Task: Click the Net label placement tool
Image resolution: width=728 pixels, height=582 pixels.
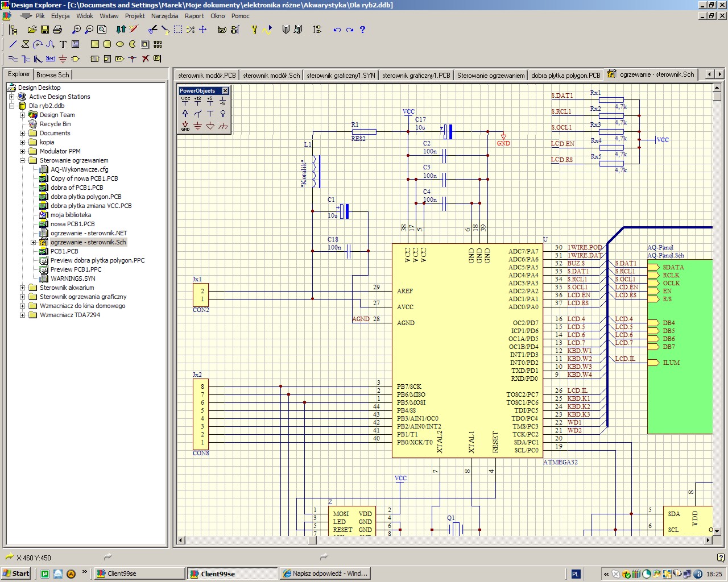Action: tap(51, 59)
